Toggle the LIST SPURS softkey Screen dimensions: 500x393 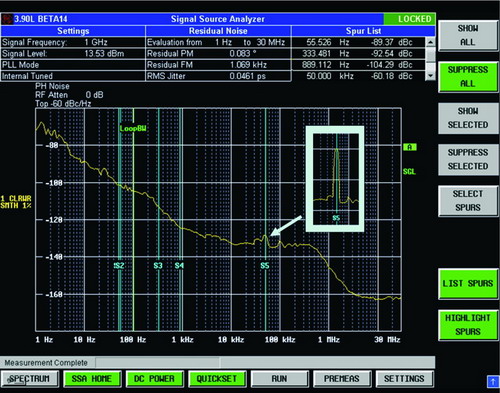468,284
